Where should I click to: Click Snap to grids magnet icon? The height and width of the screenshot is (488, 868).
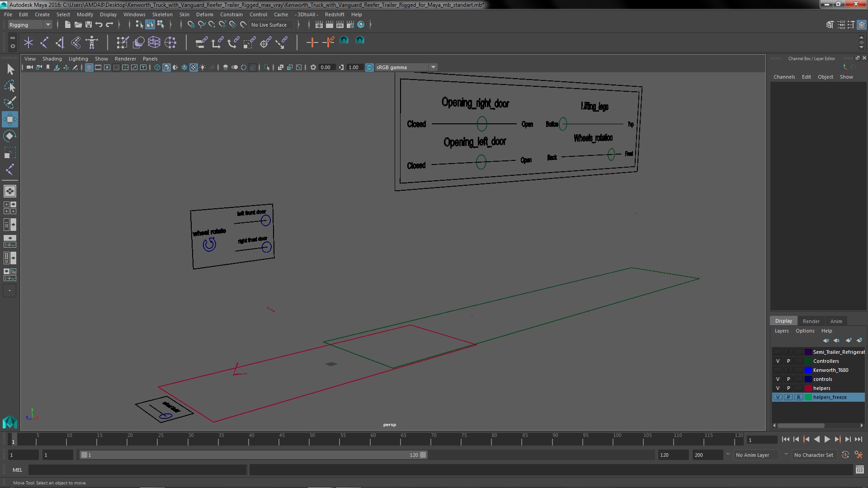pos(191,25)
